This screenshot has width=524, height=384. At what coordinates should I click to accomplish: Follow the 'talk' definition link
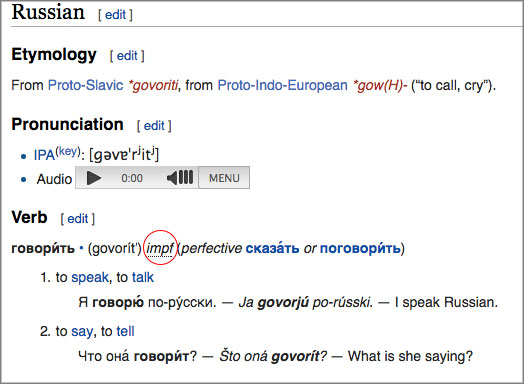coord(143,277)
